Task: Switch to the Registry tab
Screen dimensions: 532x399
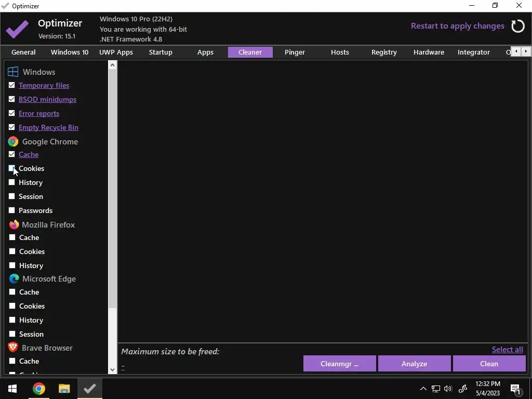Action: (x=384, y=52)
